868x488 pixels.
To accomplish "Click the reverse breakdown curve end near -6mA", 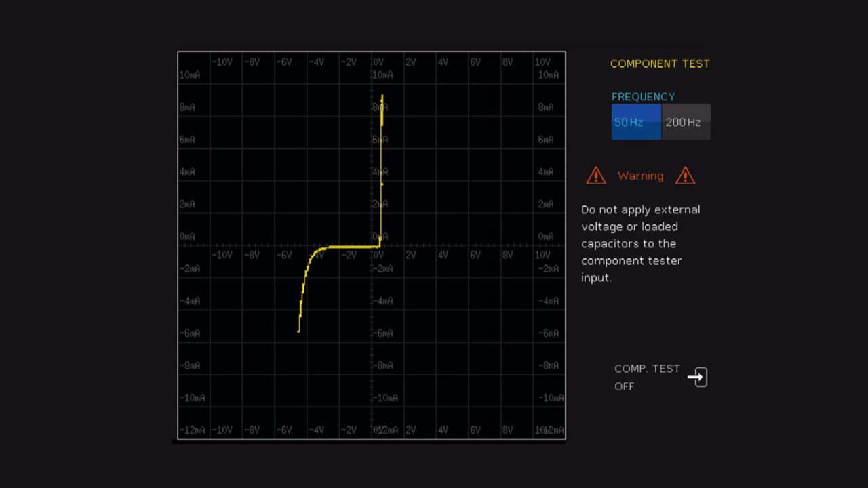I will pyautogui.click(x=299, y=330).
